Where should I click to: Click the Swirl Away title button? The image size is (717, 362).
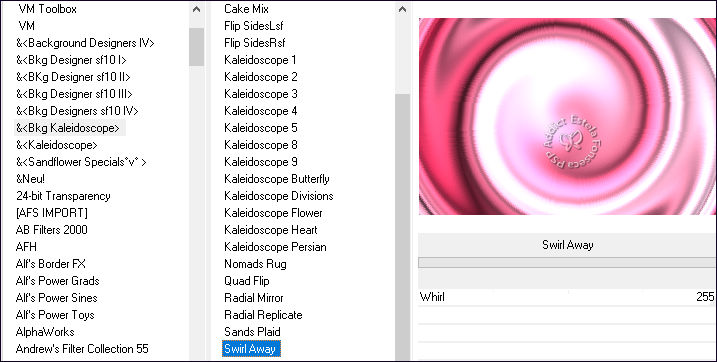pos(567,245)
